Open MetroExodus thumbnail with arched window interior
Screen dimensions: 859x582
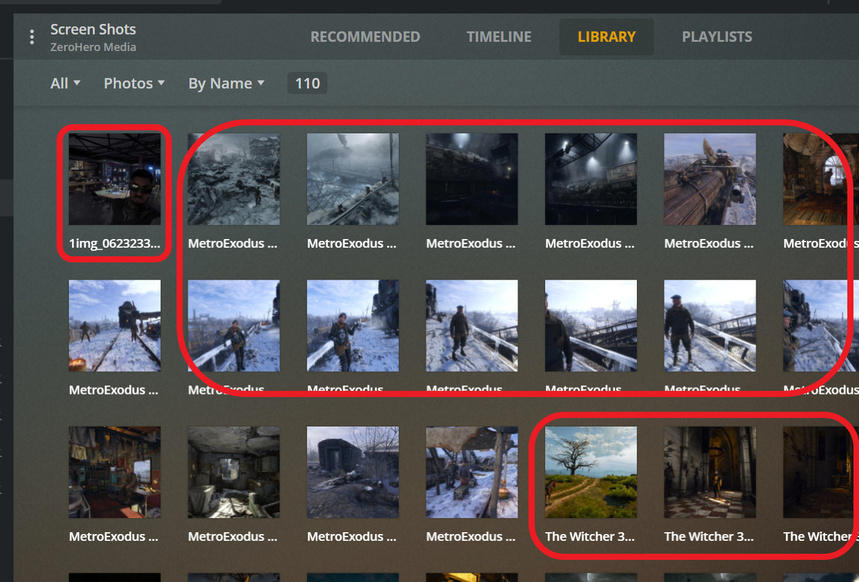click(821, 179)
